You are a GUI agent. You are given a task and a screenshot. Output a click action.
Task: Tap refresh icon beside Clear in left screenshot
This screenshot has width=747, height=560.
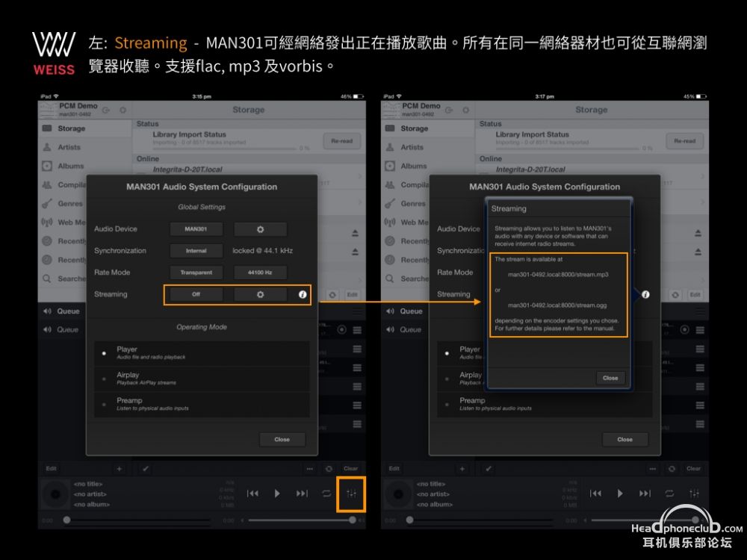coord(329,469)
